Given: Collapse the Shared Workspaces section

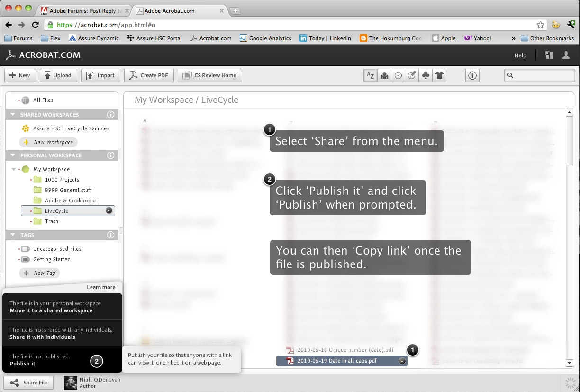Looking at the screenshot, I should click(x=12, y=115).
